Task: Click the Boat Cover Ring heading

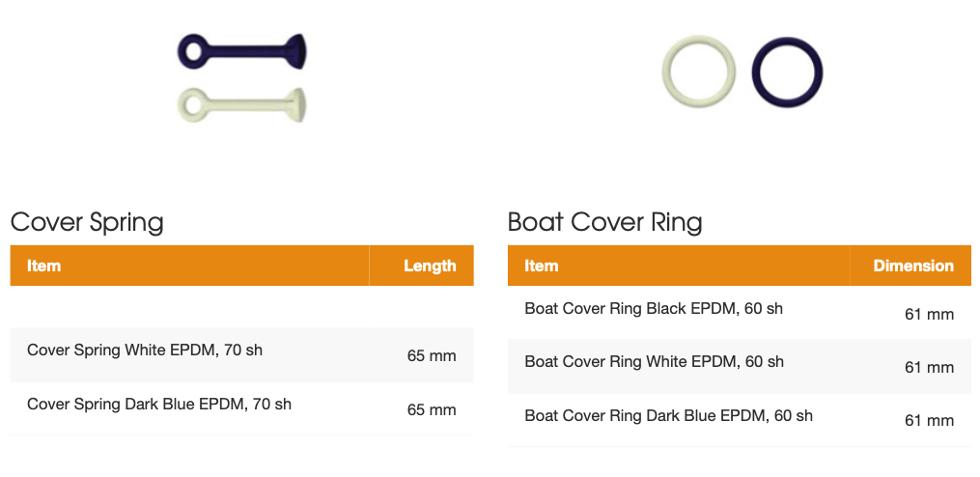Action: click(605, 222)
